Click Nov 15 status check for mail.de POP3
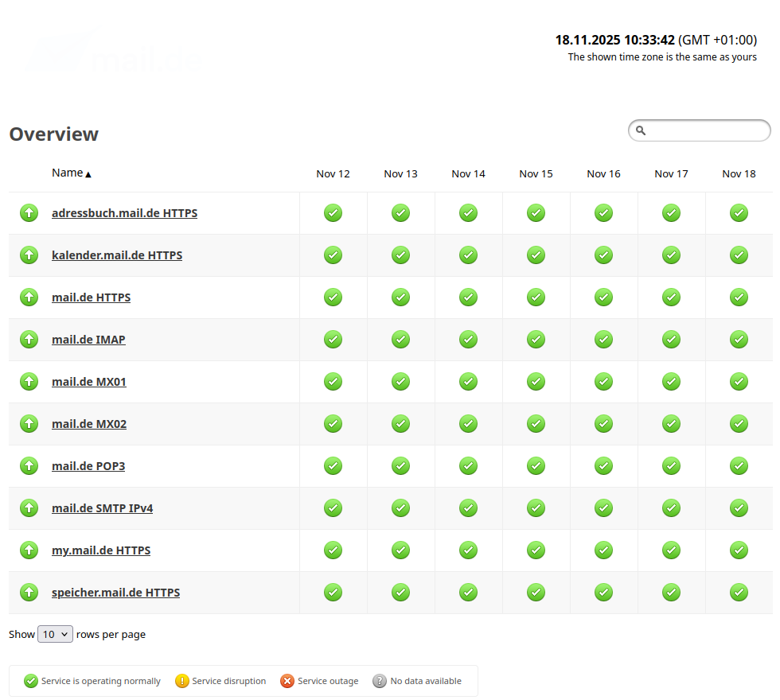The width and height of the screenshot is (780, 700). 536,466
